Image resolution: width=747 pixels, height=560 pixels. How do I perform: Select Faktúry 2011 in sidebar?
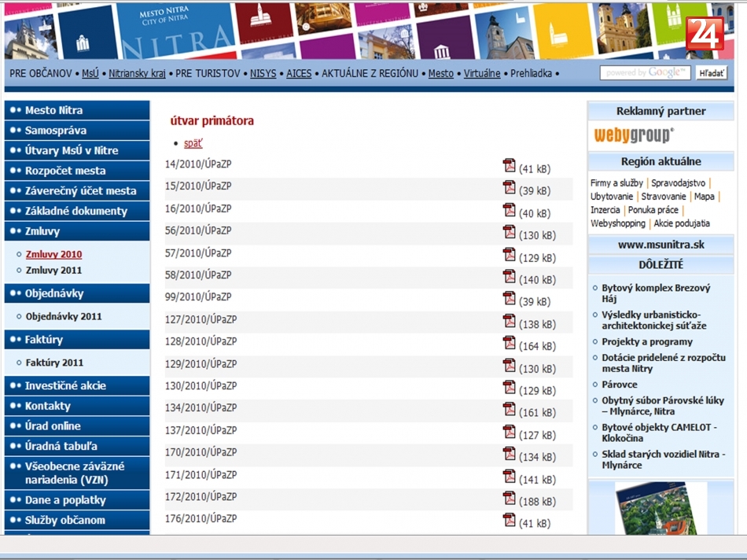(53, 363)
